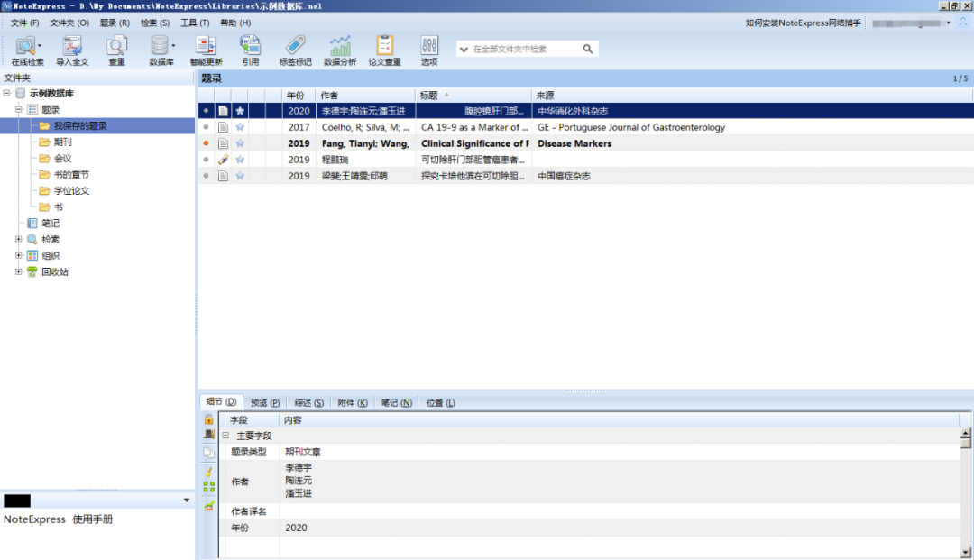Screen dimensions: 974x560
Task: Expand the 回收站 tree node
Action: click(19, 271)
